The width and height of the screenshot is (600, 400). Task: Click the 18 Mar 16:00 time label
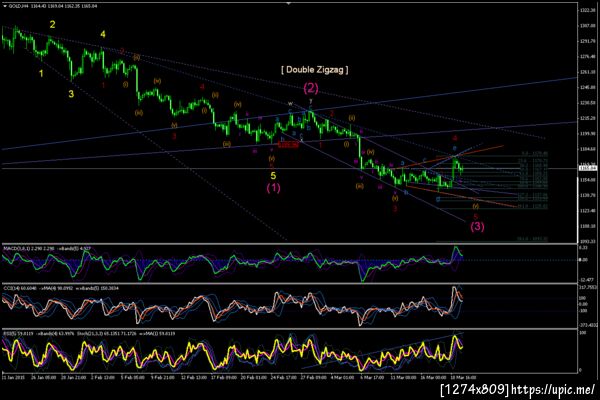[463, 377]
